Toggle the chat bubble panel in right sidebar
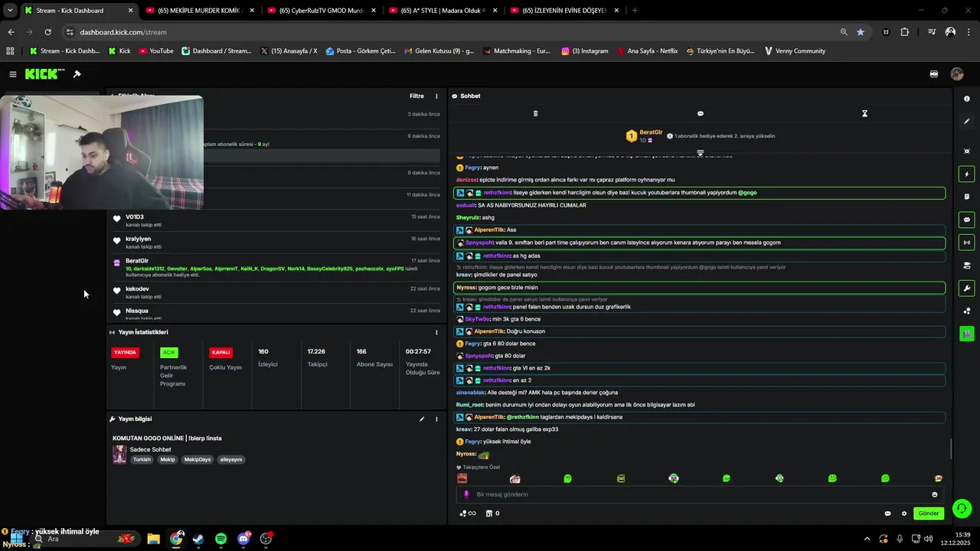980x551 pixels. [966, 220]
